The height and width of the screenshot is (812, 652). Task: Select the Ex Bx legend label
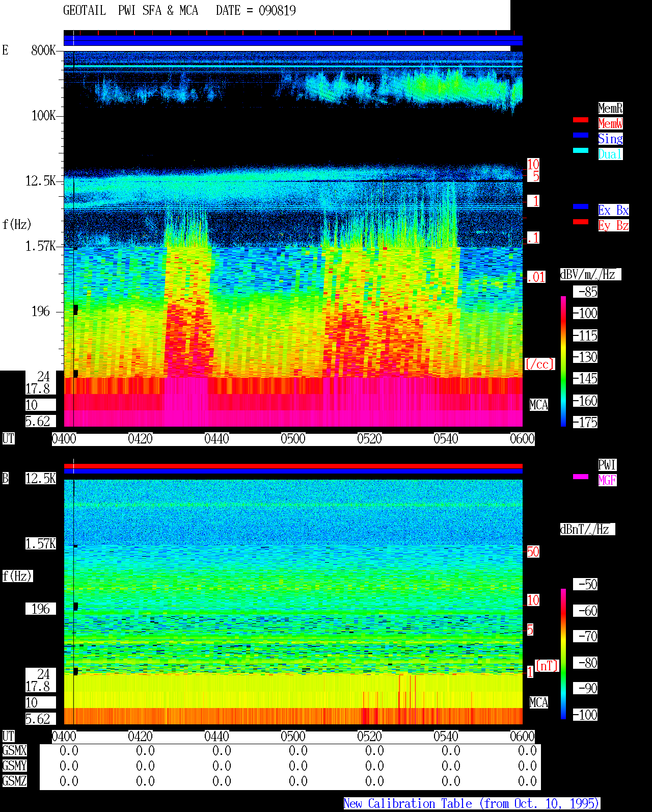point(613,210)
